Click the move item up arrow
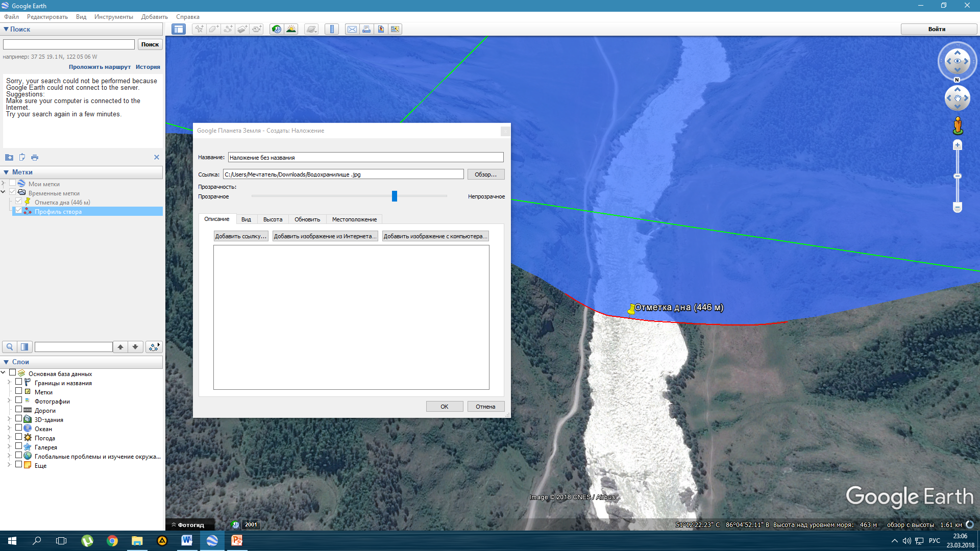This screenshot has width=980, height=551. click(120, 347)
